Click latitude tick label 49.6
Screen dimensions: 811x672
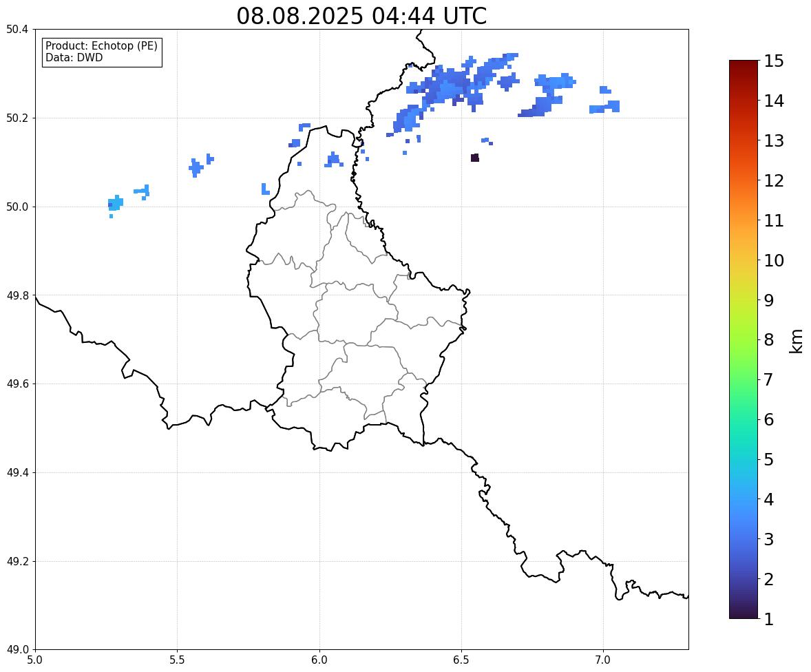17,384
